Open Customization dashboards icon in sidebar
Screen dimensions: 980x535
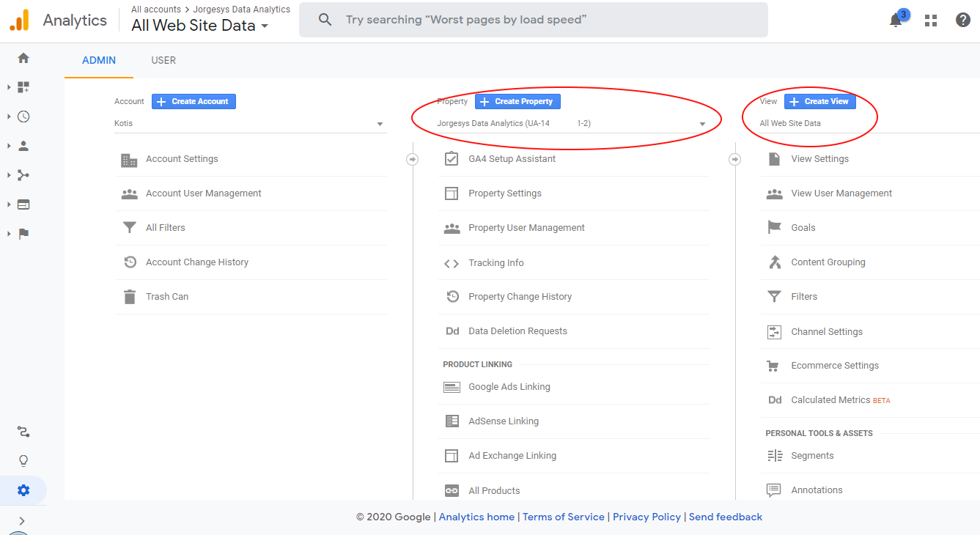click(23, 87)
